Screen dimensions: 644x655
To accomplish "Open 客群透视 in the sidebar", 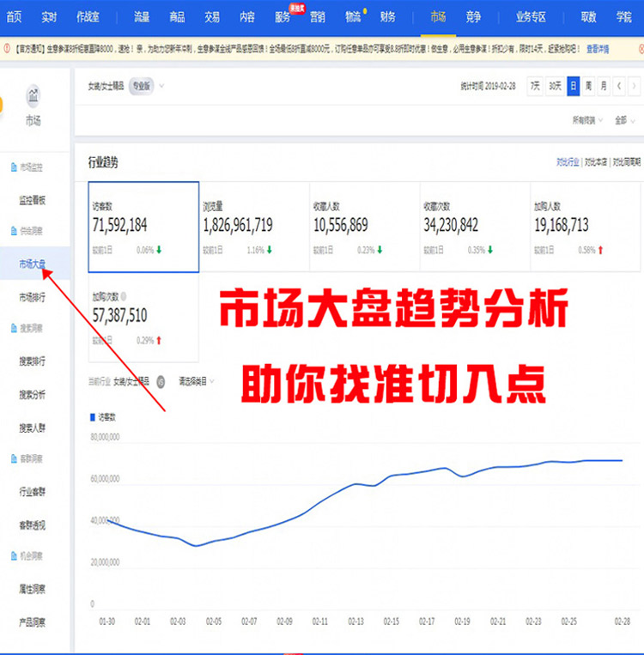I will [x=32, y=525].
